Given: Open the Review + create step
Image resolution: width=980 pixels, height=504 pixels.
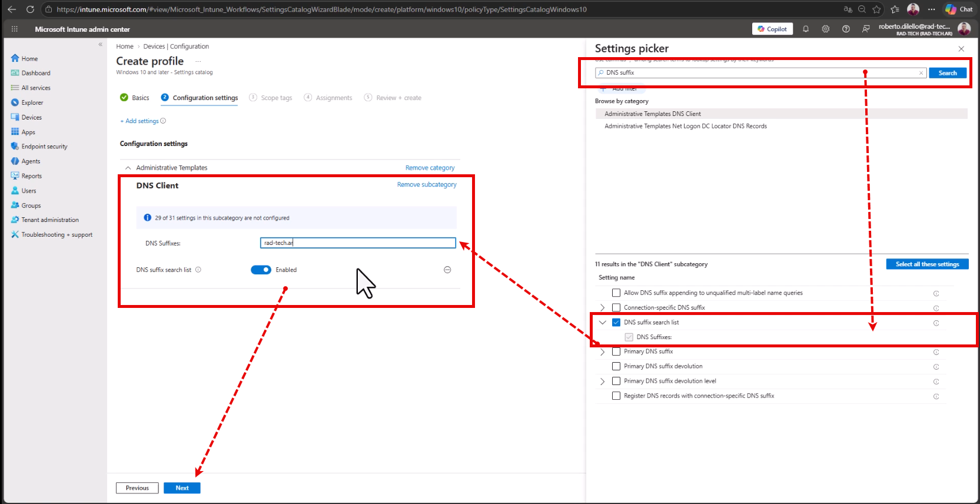Looking at the screenshot, I should (x=393, y=98).
